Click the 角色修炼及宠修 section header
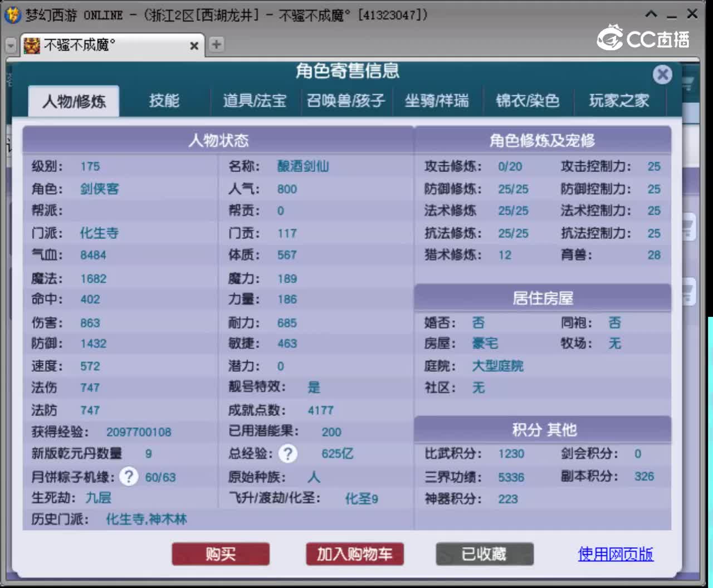The width and height of the screenshot is (713, 588). 543,140
